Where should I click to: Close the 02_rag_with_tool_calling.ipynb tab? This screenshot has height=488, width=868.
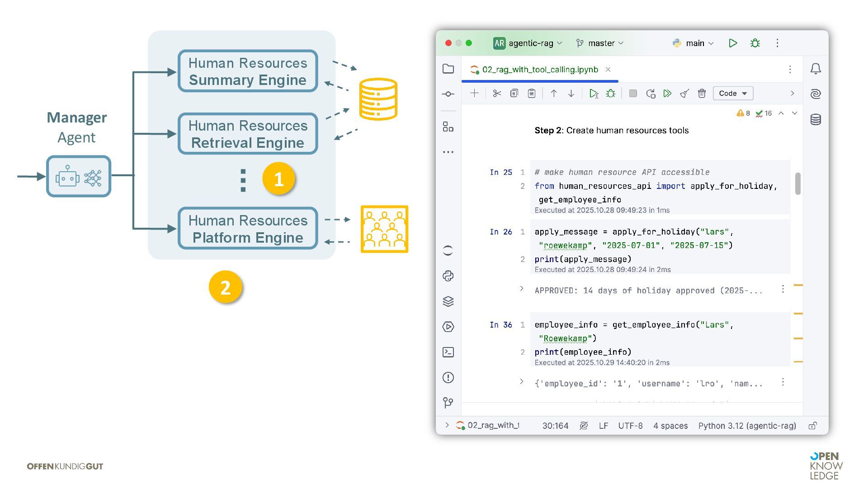608,70
